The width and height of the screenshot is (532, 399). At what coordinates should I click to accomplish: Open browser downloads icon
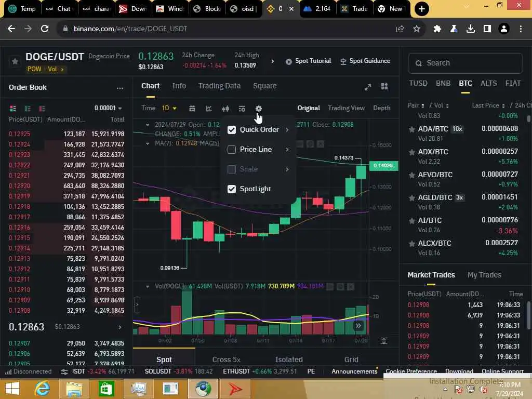(471, 29)
